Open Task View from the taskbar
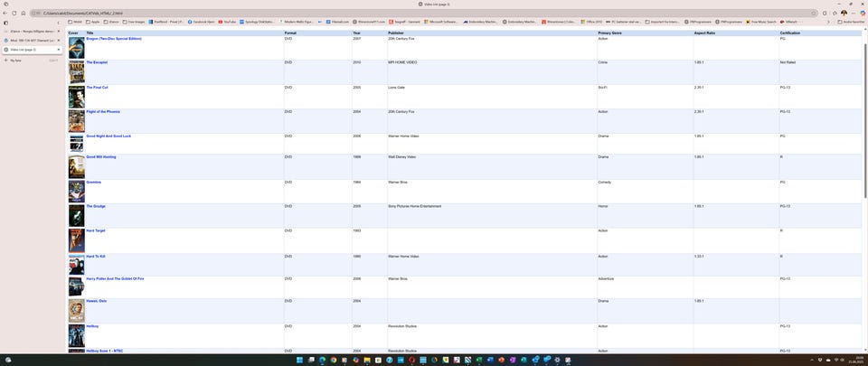 [311, 360]
